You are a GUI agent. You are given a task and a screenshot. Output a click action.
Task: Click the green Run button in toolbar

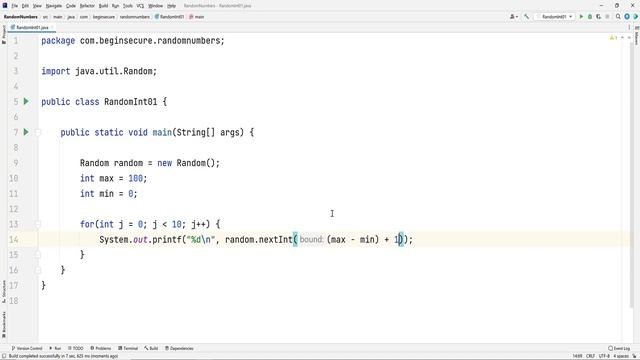[581, 17]
